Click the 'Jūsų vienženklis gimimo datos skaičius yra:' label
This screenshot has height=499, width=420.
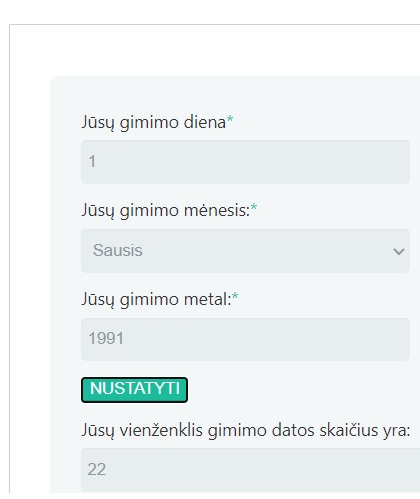(x=246, y=430)
